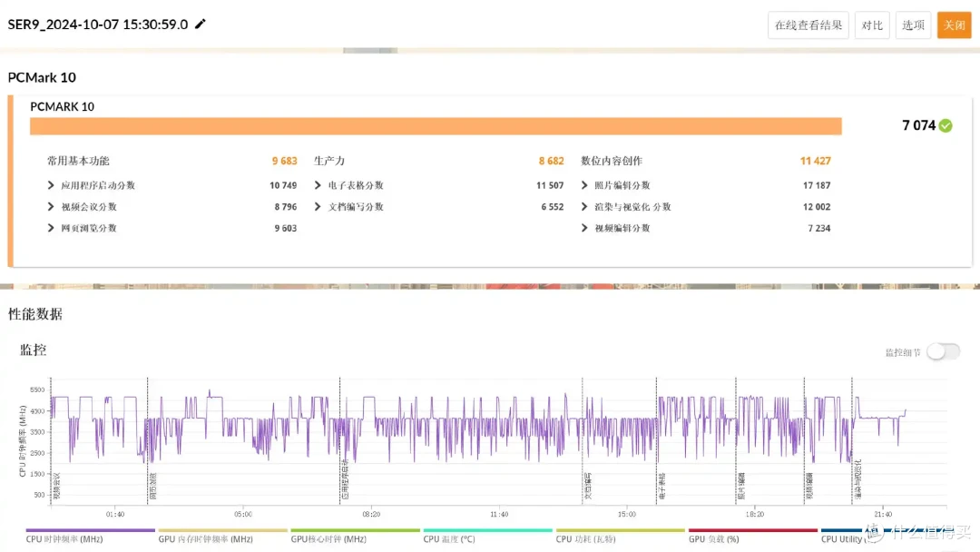
Task: Open 在线查看结果 to view results online
Action: (x=808, y=25)
